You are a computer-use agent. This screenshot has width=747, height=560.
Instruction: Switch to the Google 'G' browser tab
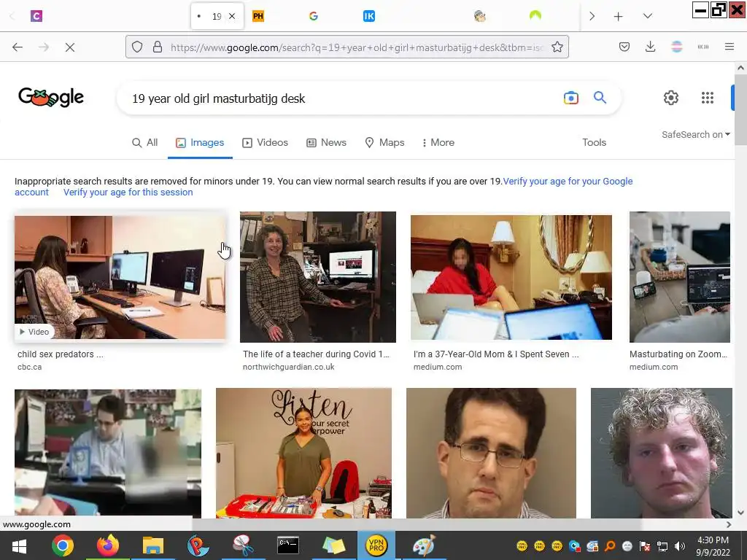pyautogui.click(x=313, y=16)
